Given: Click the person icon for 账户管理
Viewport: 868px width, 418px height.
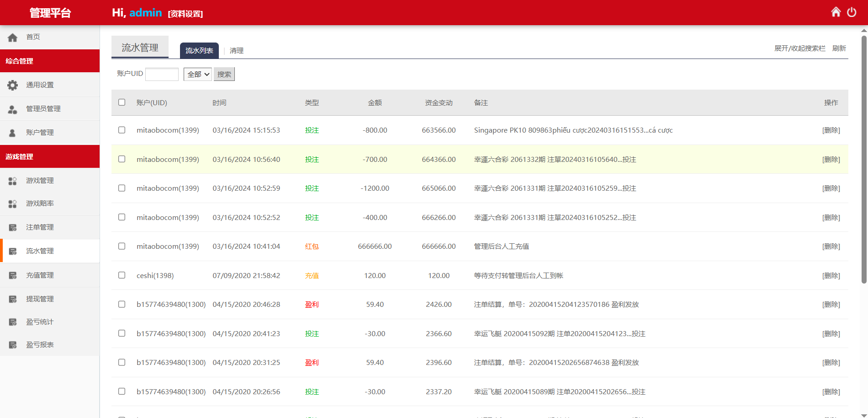Looking at the screenshot, I should (x=13, y=133).
